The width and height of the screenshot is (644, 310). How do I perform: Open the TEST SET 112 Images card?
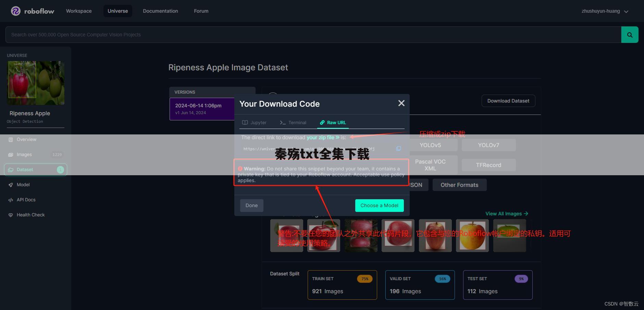pos(498,285)
